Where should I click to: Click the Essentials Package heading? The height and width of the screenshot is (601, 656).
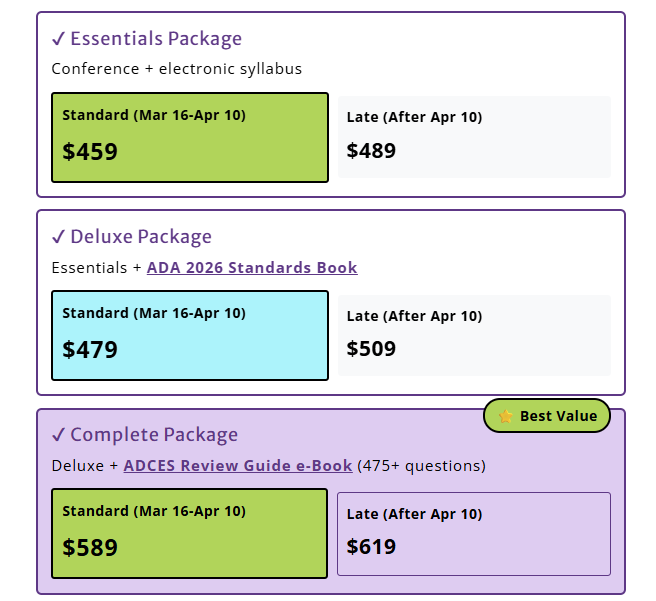click(156, 39)
